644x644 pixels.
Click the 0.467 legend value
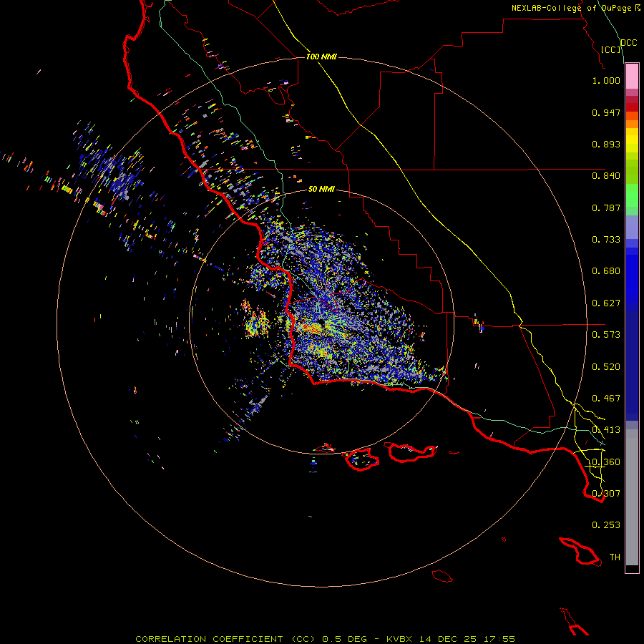coord(606,399)
